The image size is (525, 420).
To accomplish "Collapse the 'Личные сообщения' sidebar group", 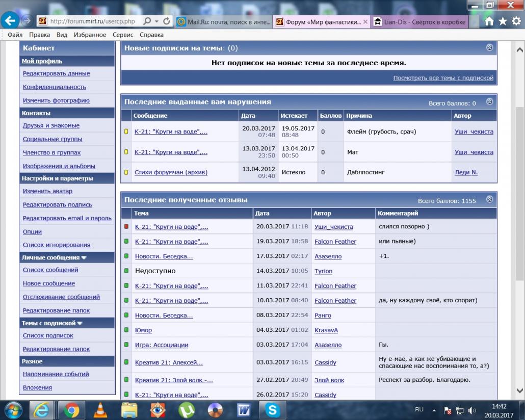I will tap(84, 258).
